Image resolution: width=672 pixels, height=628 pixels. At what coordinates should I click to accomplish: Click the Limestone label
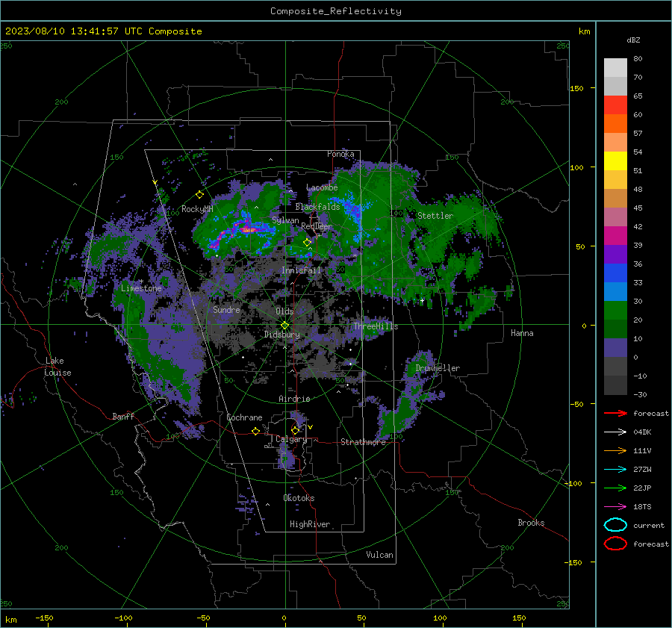141,288
